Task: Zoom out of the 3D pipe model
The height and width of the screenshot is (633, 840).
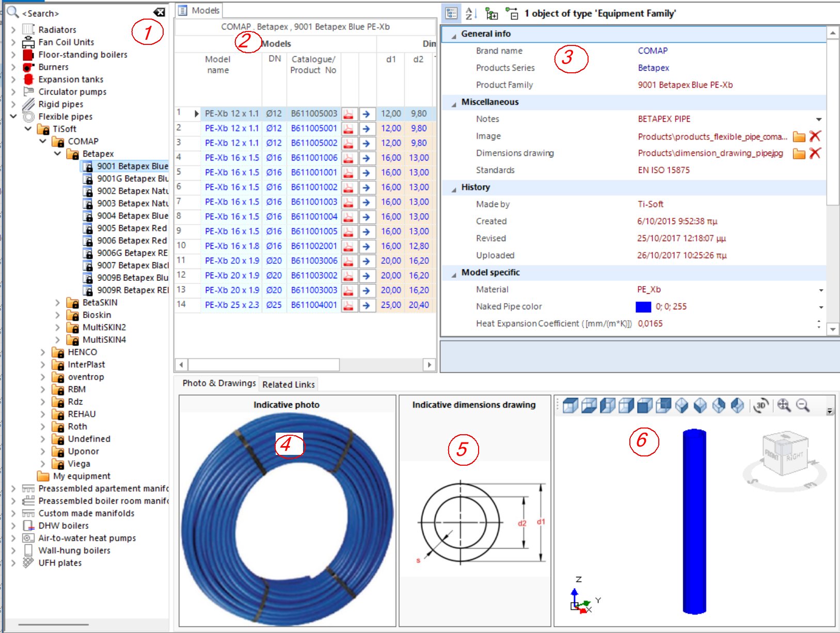Action: click(801, 406)
